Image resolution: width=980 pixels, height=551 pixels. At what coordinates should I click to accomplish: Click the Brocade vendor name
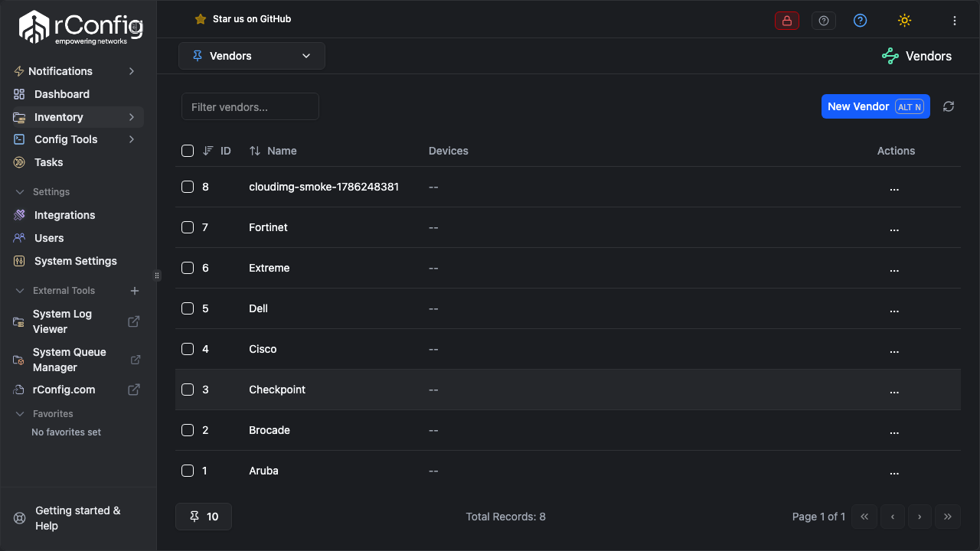[269, 430]
